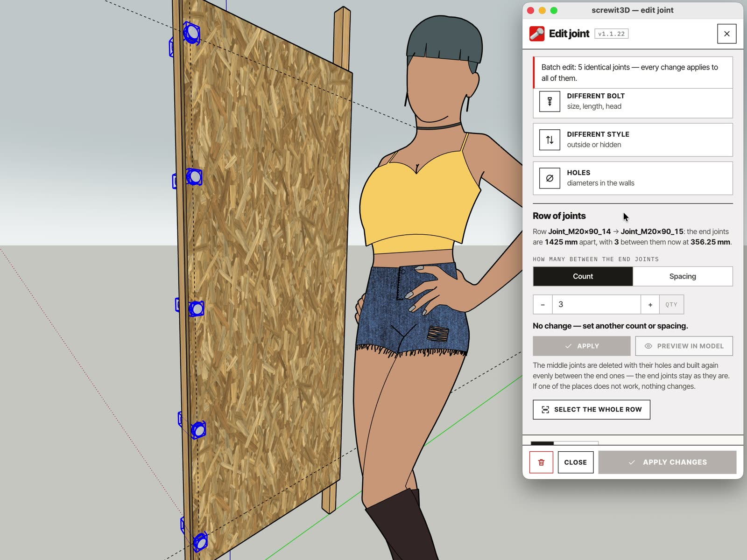Decrease the joint count with minus

[x=543, y=304]
